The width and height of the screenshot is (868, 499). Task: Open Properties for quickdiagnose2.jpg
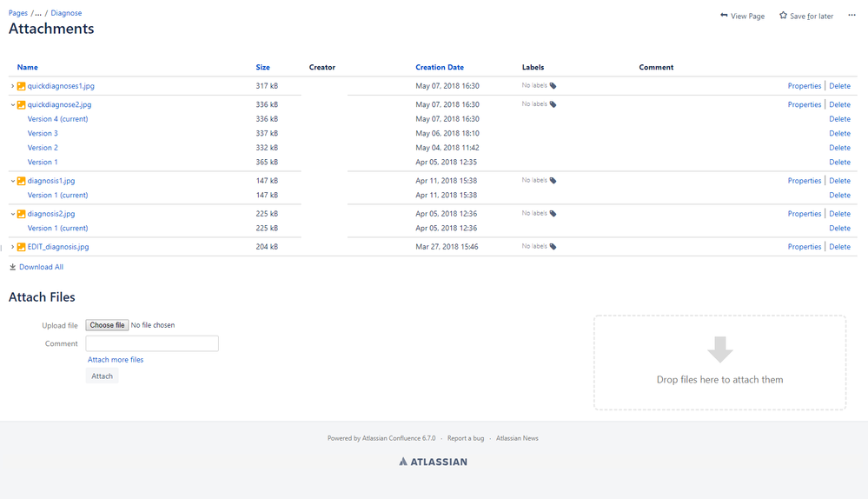click(x=805, y=104)
